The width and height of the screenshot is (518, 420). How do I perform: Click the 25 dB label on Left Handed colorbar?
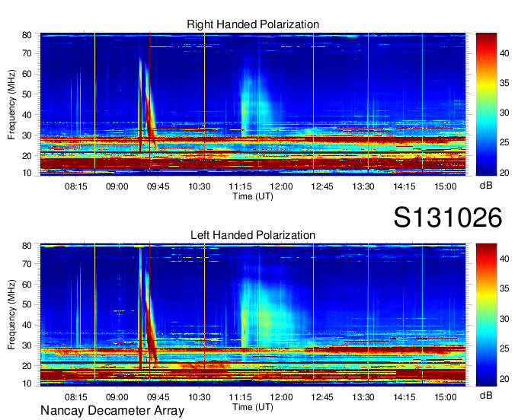(504, 348)
